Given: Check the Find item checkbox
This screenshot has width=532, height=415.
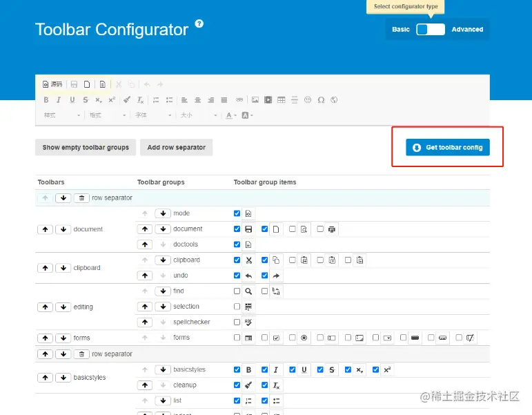Looking at the screenshot, I should click(x=237, y=291).
